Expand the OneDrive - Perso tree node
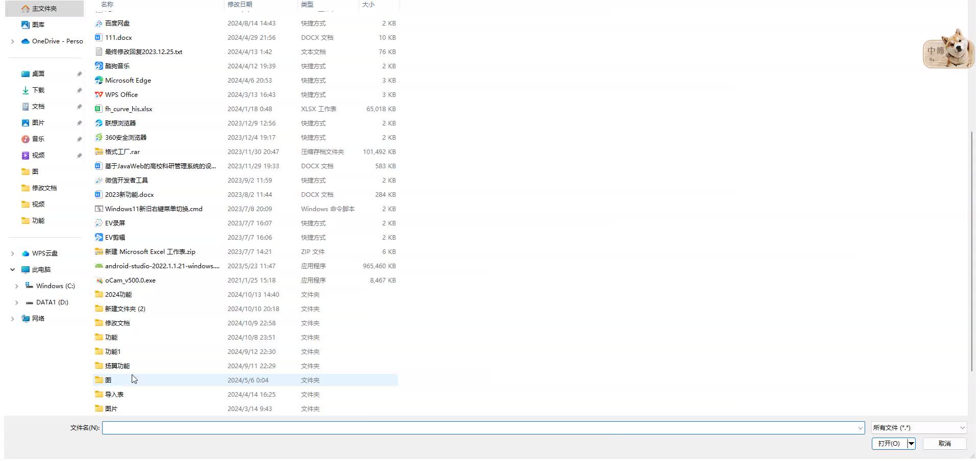 [x=12, y=41]
